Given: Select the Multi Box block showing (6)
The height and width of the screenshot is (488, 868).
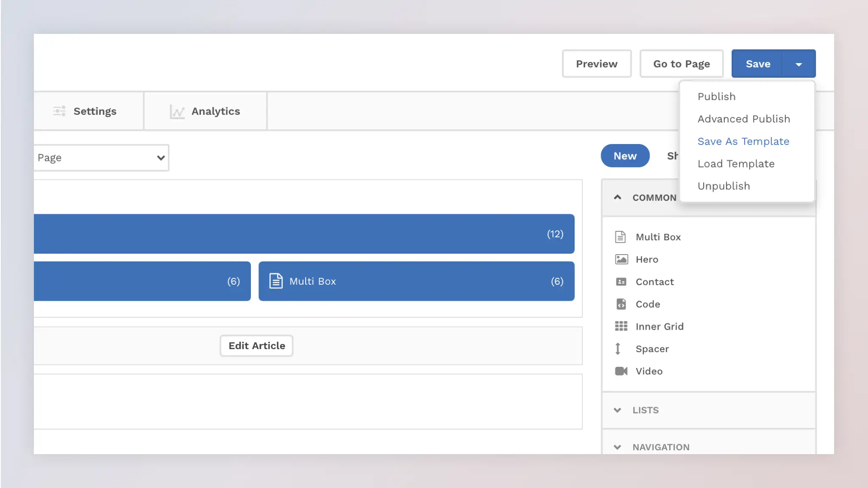Looking at the screenshot, I should point(417,281).
